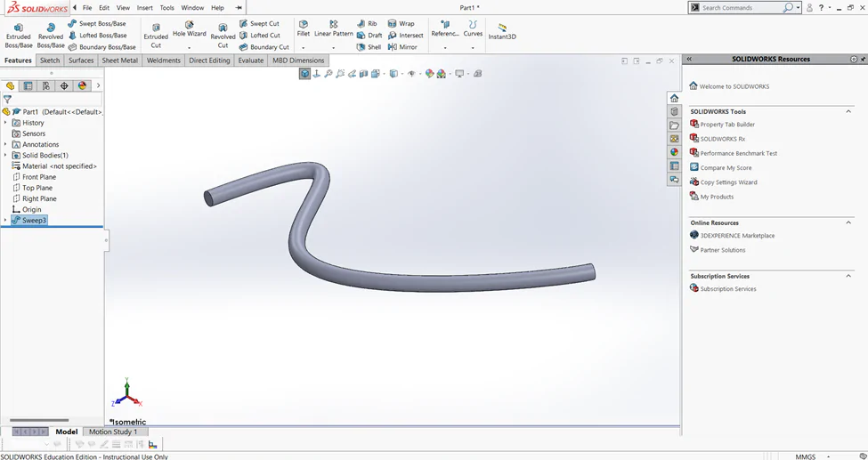Select the Front Plane
The image size is (868, 460).
pos(34,176)
